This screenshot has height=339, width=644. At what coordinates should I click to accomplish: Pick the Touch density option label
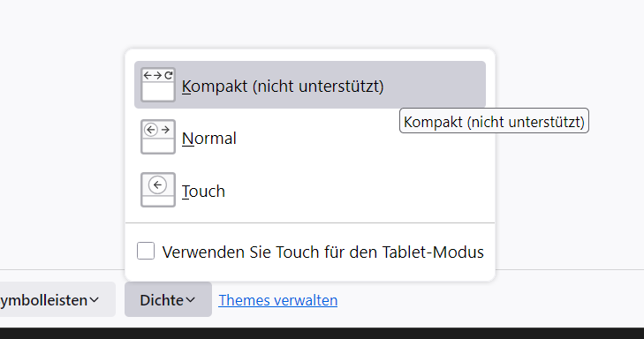point(203,192)
